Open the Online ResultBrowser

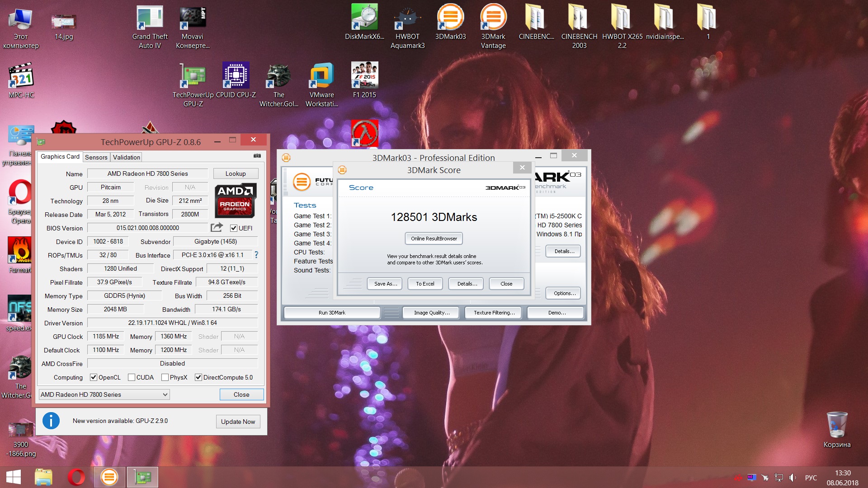434,239
